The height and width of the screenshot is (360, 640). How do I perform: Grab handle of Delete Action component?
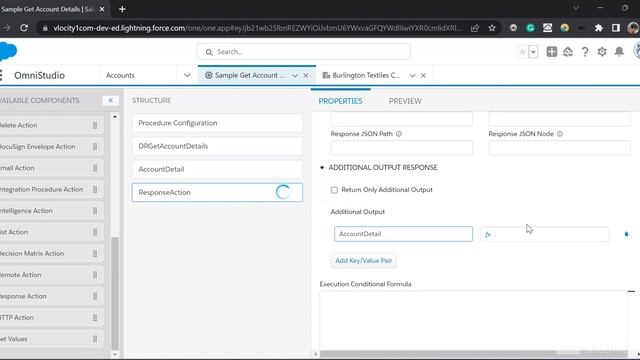[x=95, y=125]
